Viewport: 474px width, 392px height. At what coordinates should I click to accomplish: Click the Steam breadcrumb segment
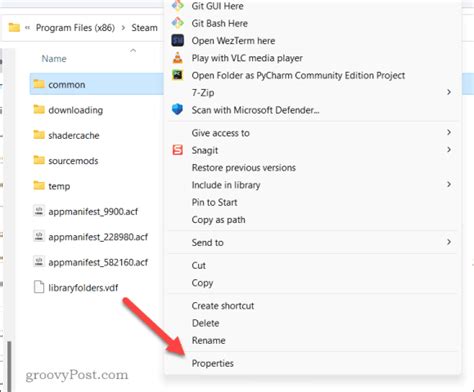pyautogui.click(x=144, y=28)
